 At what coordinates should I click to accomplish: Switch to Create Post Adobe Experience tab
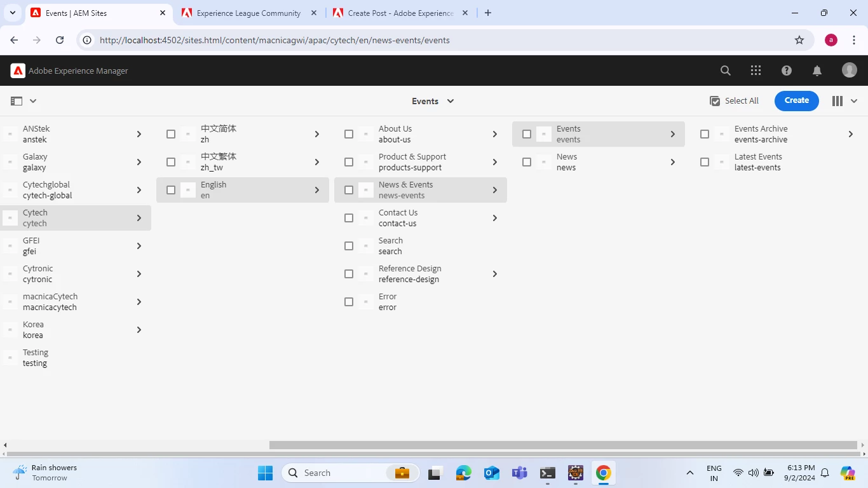(400, 13)
